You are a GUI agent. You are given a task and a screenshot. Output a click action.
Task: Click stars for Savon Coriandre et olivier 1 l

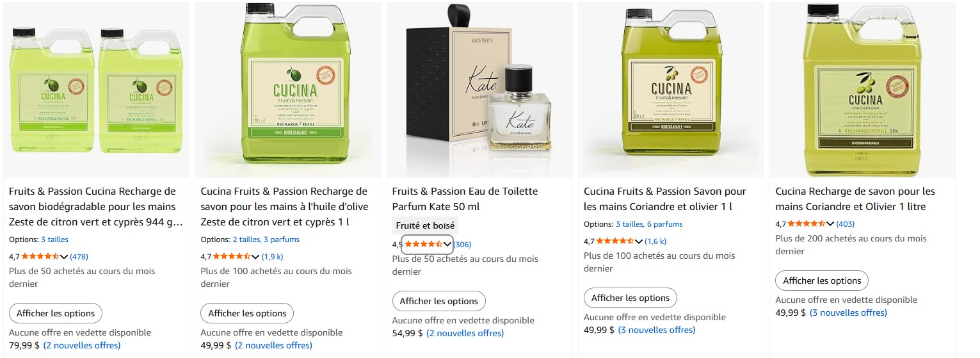pyautogui.click(x=615, y=241)
